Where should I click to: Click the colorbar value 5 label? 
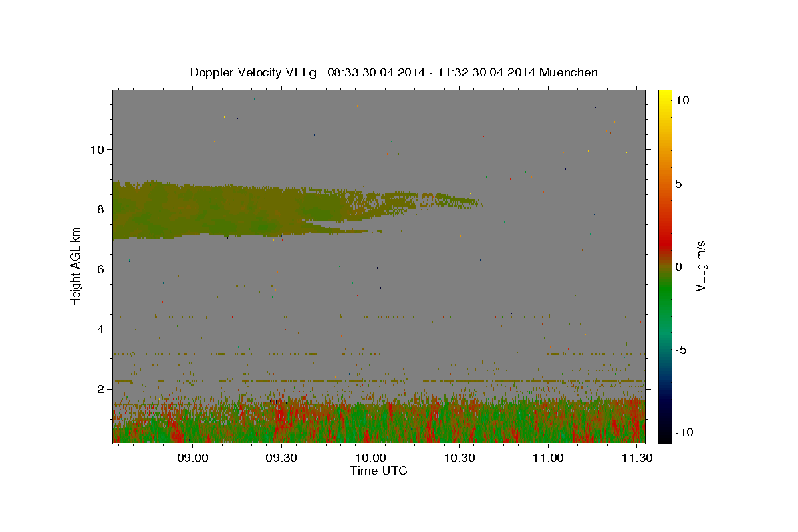[x=679, y=184]
